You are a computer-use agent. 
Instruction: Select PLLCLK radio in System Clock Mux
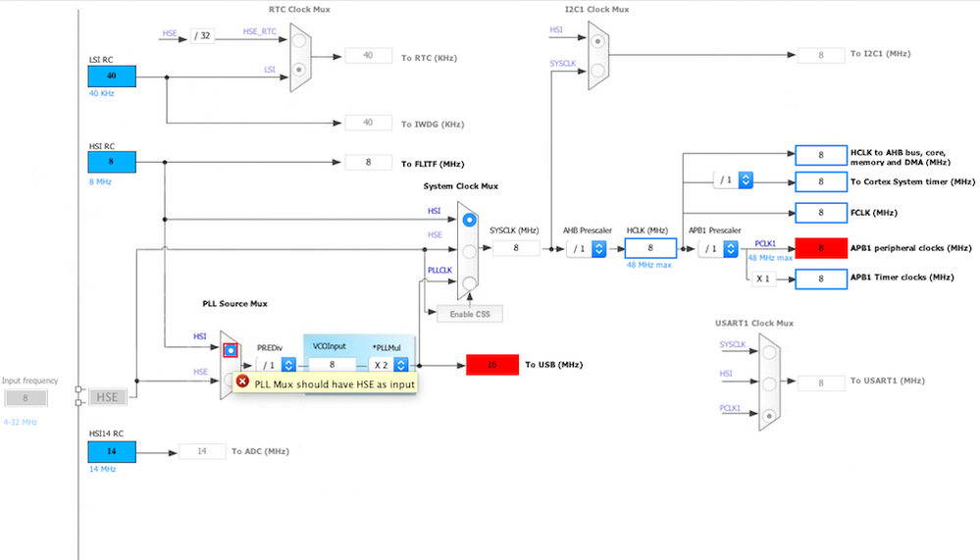[x=469, y=283]
